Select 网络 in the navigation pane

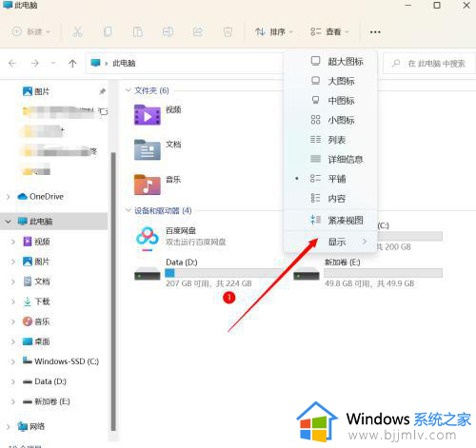[31, 426]
